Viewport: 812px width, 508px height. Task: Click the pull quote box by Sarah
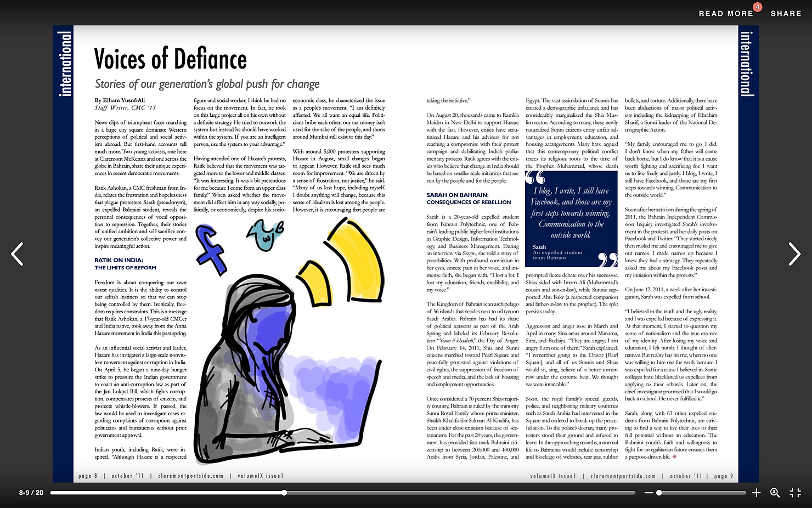(x=571, y=218)
